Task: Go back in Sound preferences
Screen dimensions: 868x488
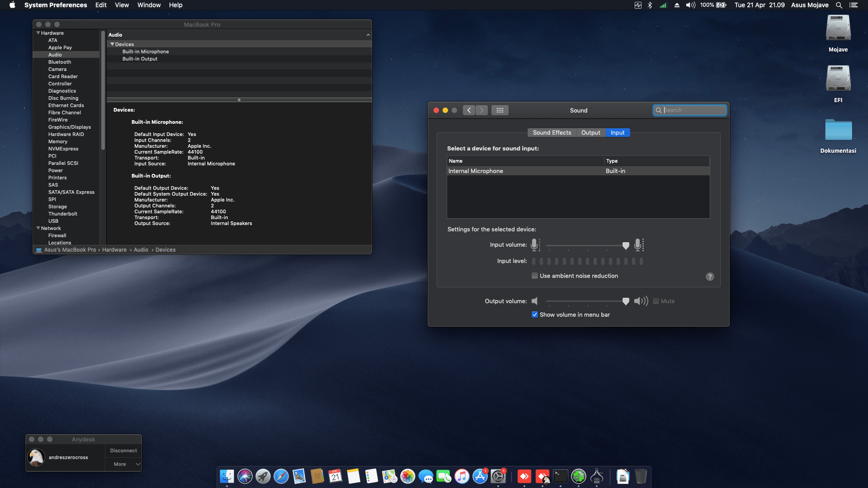Action: click(469, 110)
